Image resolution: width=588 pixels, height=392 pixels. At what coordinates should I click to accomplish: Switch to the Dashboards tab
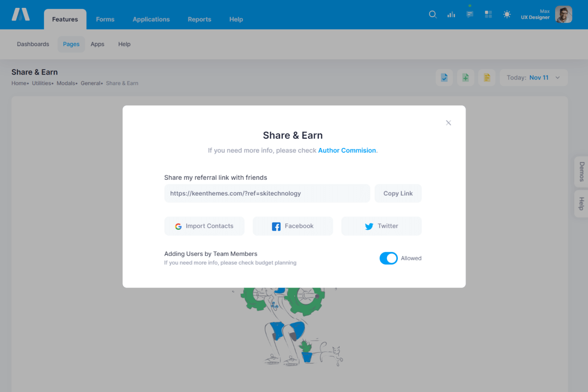tap(33, 44)
